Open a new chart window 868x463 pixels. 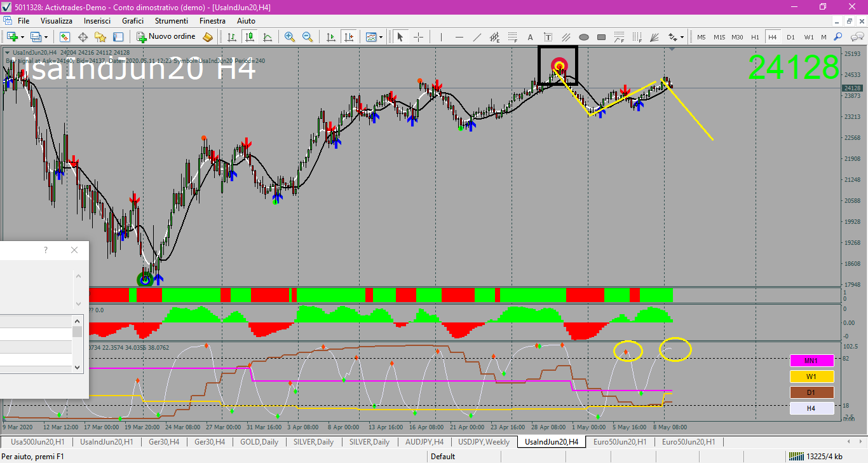coord(12,37)
